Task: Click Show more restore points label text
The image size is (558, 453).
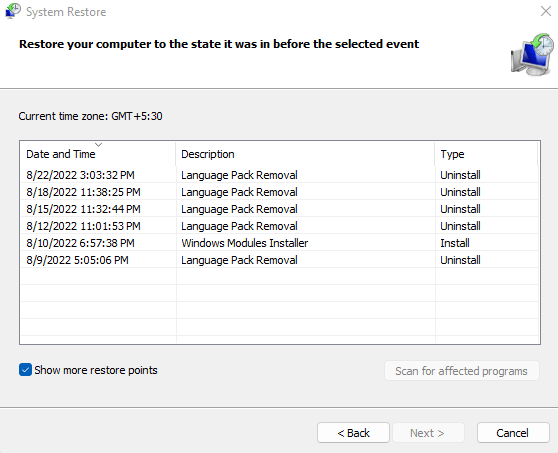Action: coord(96,370)
